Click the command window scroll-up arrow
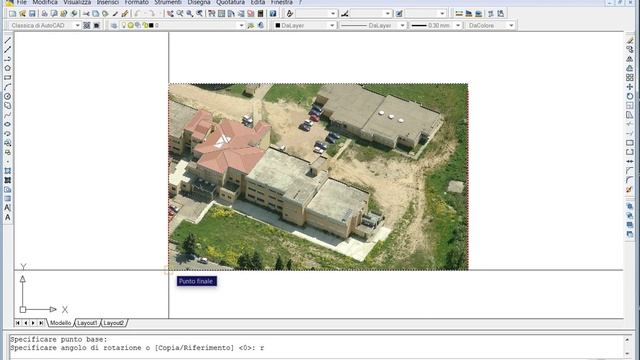 tap(628, 340)
